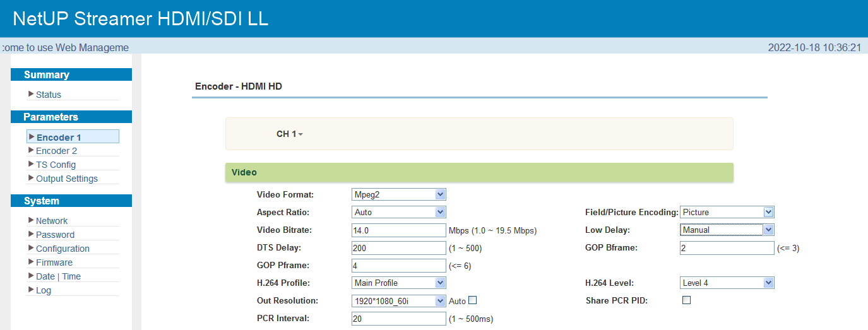Open the Password page

[x=55, y=235]
